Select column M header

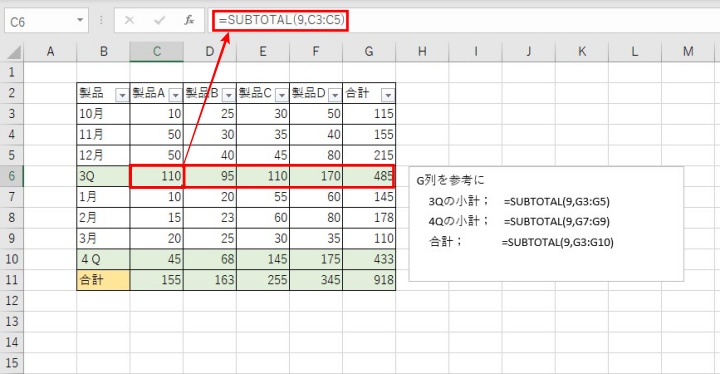pos(688,51)
